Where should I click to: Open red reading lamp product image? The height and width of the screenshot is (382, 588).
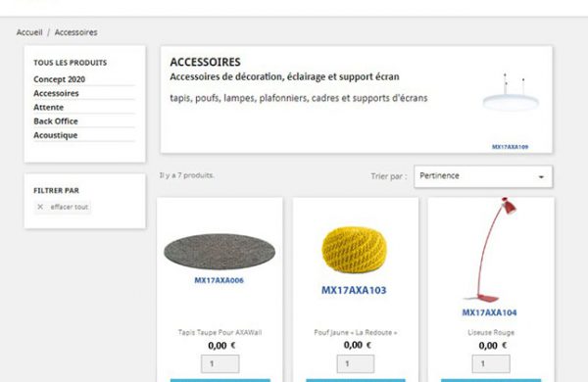point(489,250)
